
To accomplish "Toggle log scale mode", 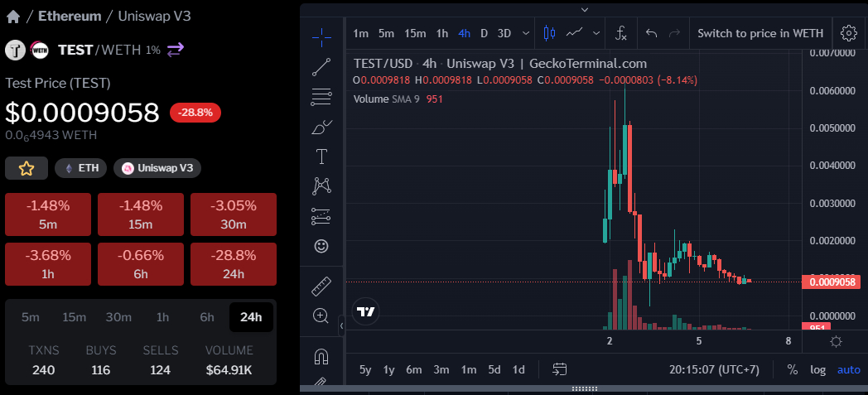I will [x=818, y=369].
